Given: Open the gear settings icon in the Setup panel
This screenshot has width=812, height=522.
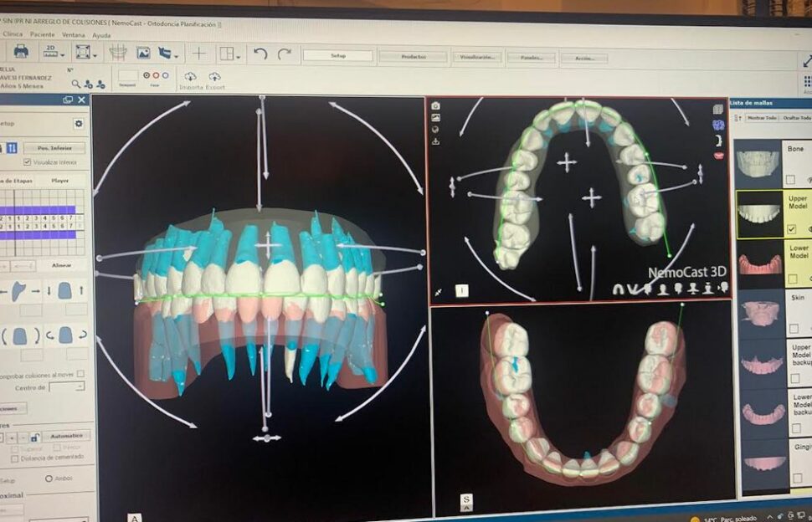Looking at the screenshot, I should coord(79,123).
